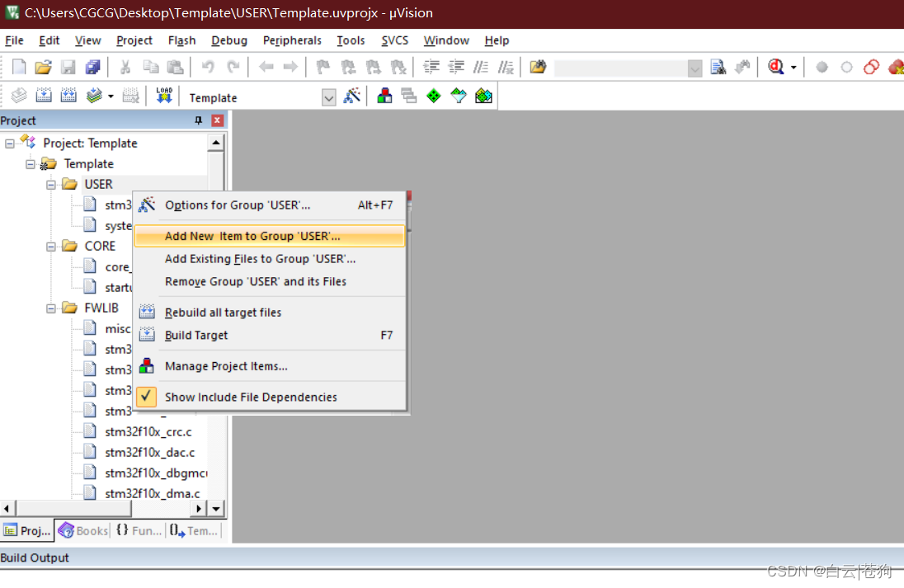The width and height of the screenshot is (904, 588).
Task: Click the Save file toolbar icon
Action: tap(68, 67)
